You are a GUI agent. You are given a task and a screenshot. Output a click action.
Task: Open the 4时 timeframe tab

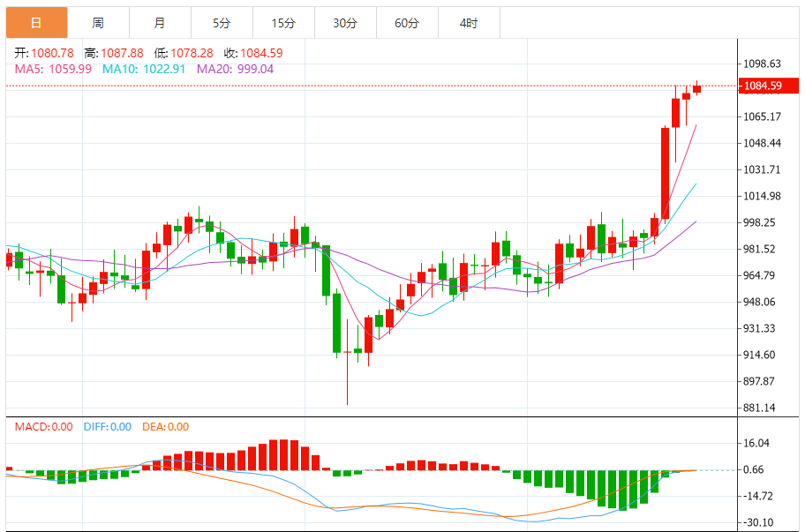click(x=469, y=23)
